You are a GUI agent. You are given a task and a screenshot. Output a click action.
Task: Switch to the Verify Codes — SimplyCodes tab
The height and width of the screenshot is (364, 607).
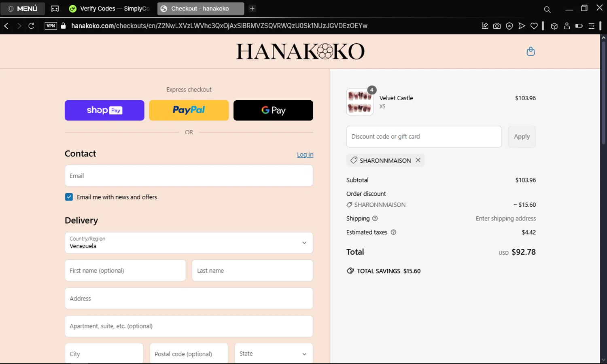(109, 8)
